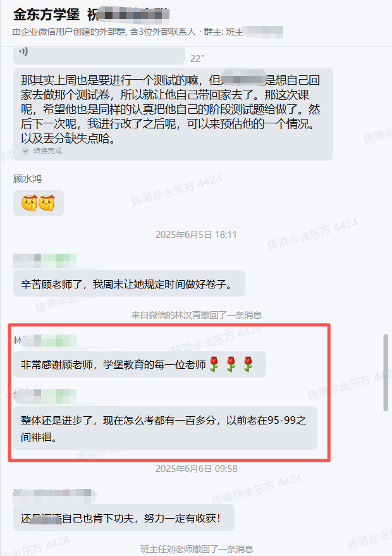Select the transcribed voice message text bubble
Image resolution: width=392 pixels, height=556 pixels.
point(173,114)
